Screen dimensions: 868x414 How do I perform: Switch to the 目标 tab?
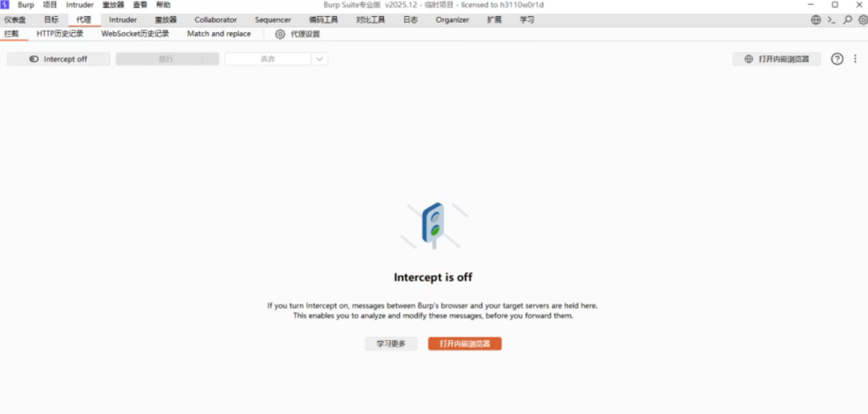[52, 20]
